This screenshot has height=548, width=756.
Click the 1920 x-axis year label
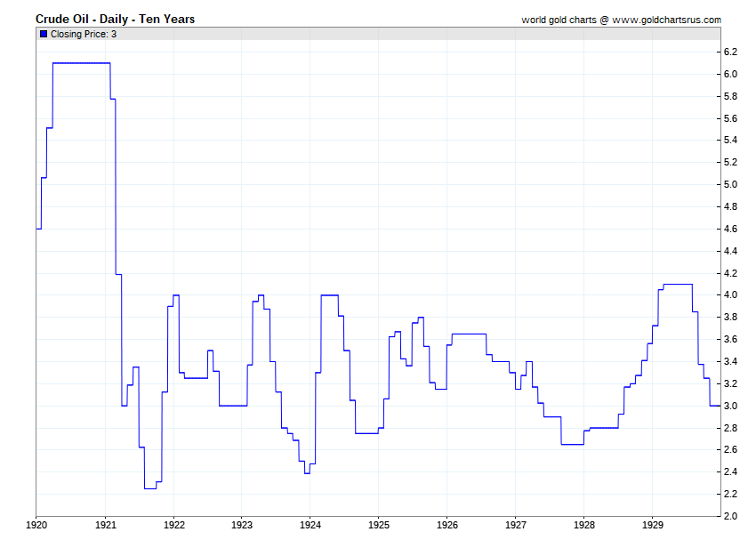[x=36, y=524]
